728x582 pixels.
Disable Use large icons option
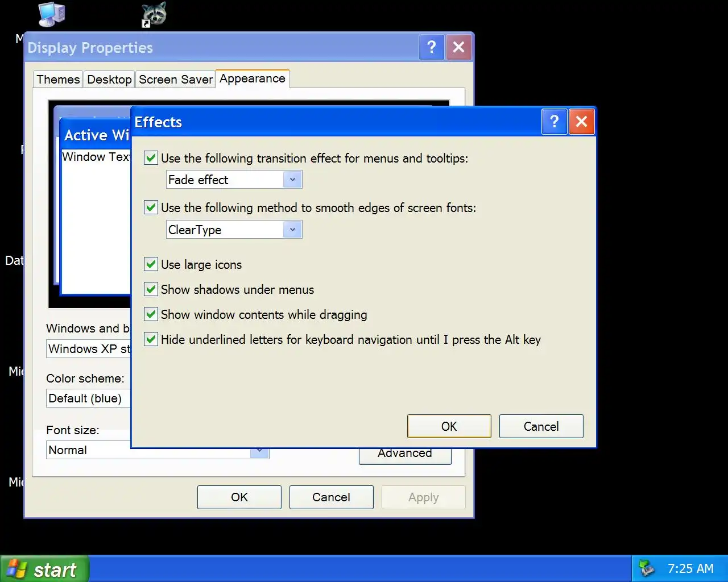(x=151, y=264)
